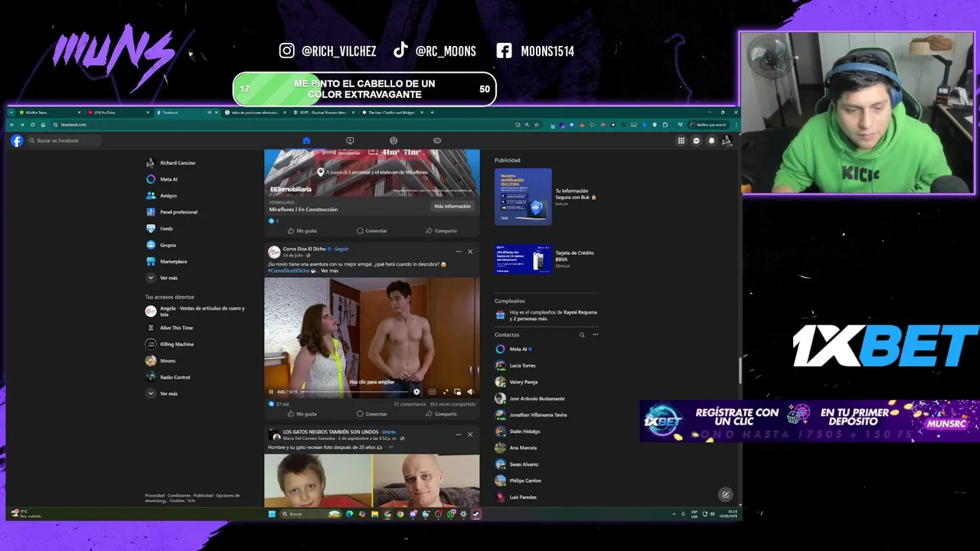Open chat with Stalin Hidalgo
The width and height of the screenshot is (980, 551).
518,432
